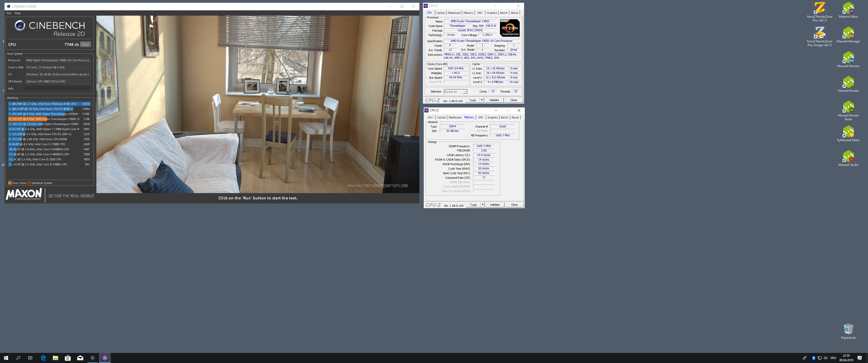Expand Tools arrow in CPU-Z memory window
This screenshot has height=363, width=868.
click(x=482, y=205)
